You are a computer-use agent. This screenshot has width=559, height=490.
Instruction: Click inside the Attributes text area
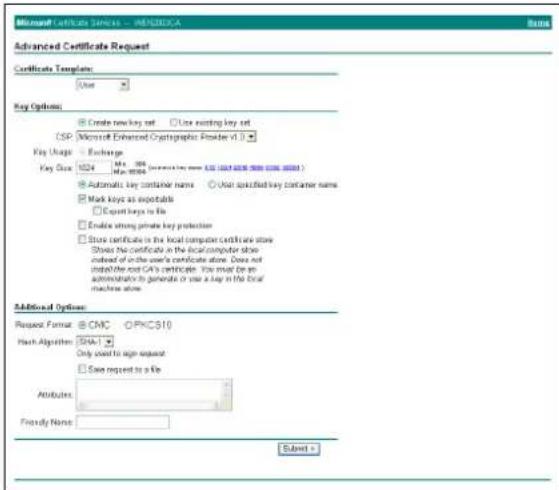click(x=150, y=391)
